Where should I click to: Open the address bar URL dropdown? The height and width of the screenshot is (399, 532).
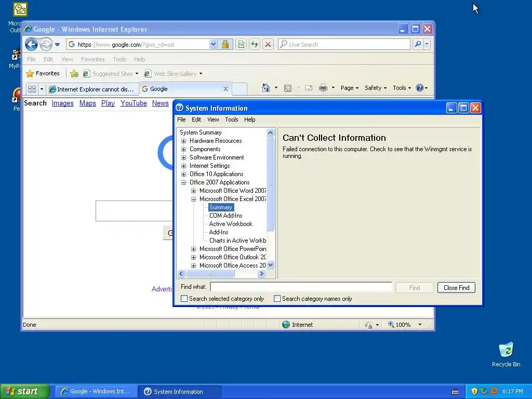[x=212, y=44]
